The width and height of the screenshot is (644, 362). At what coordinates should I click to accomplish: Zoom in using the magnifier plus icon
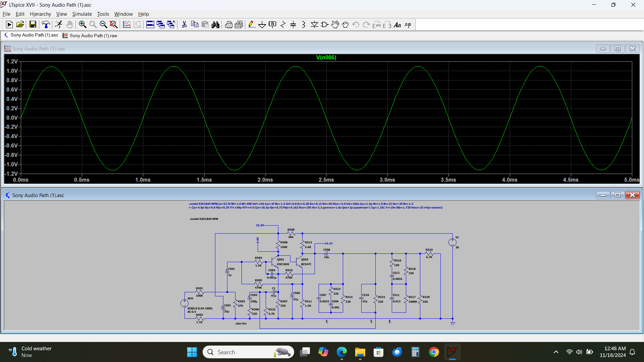tap(83, 24)
